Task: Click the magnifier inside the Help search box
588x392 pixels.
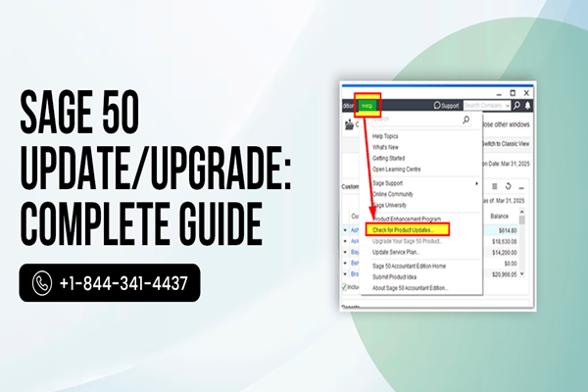Action: tap(465, 120)
